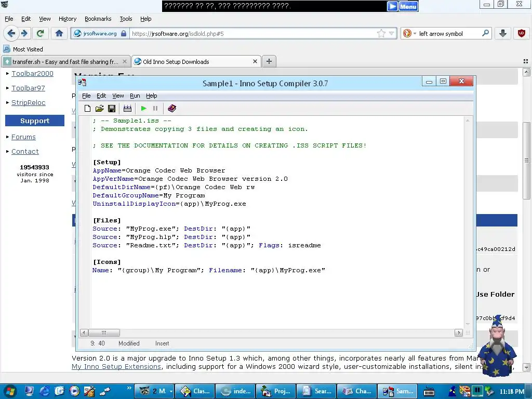This screenshot has width=532, height=399.
Task: Run setup with the green play icon
Action: tap(143, 109)
